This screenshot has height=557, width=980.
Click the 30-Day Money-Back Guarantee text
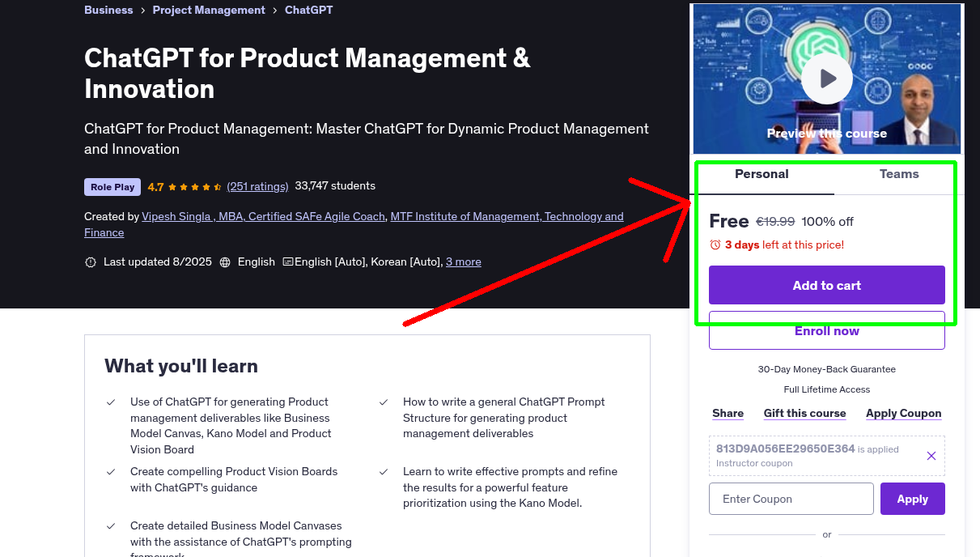pyautogui.click(x=827, y=369)
